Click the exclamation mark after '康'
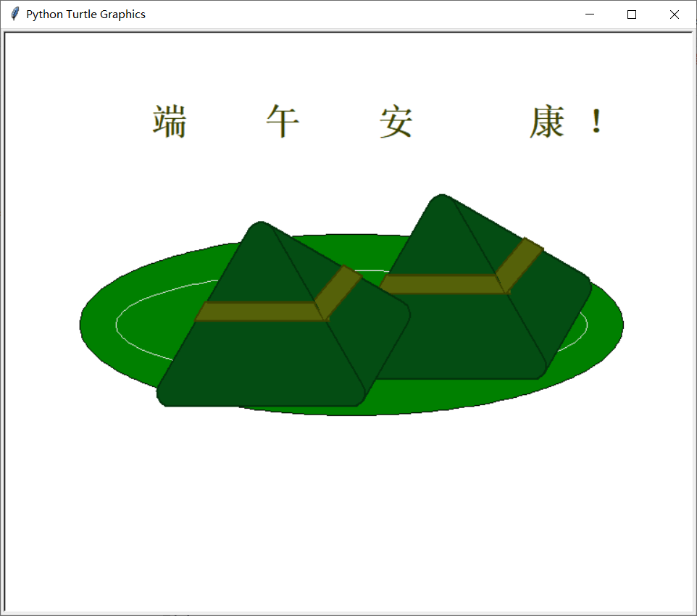 tap(597, 121)
